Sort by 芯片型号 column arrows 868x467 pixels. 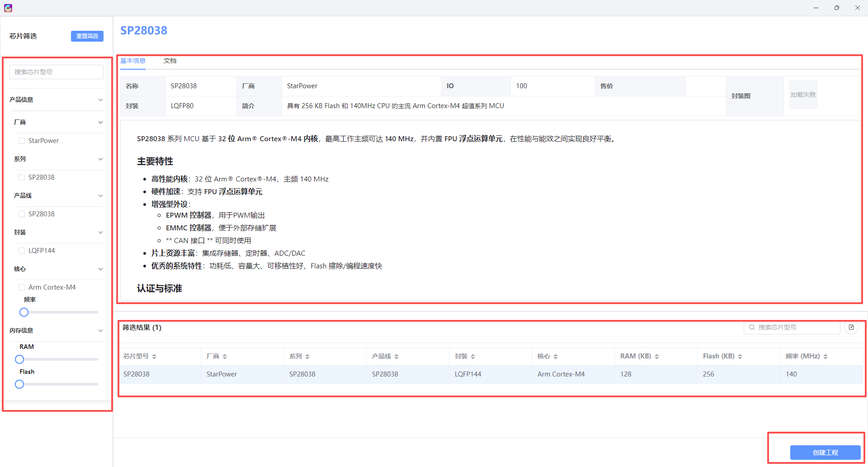pyautogui.click(x=154, y=357)
